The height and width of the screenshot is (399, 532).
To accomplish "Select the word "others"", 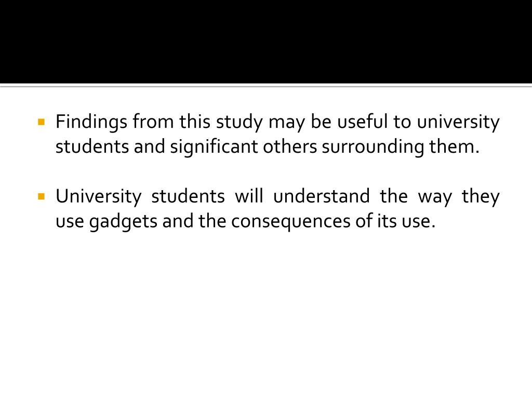I will [x=290, y=147].
